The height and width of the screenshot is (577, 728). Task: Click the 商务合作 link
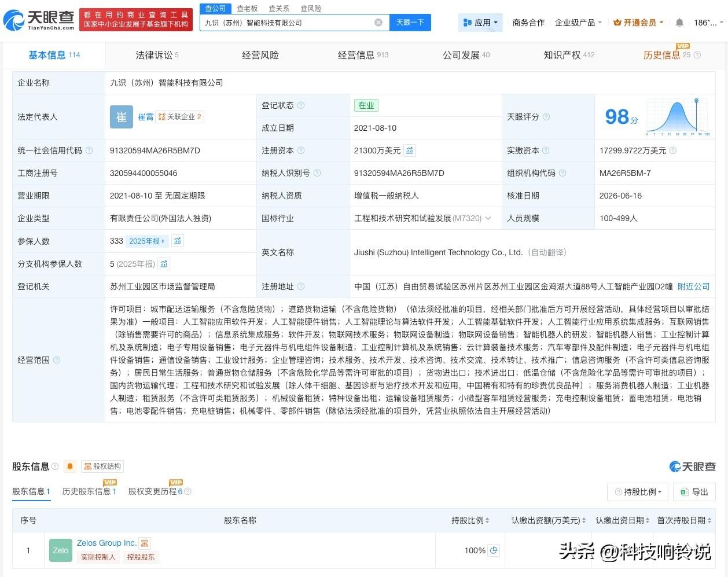click(x=528, y=23)
